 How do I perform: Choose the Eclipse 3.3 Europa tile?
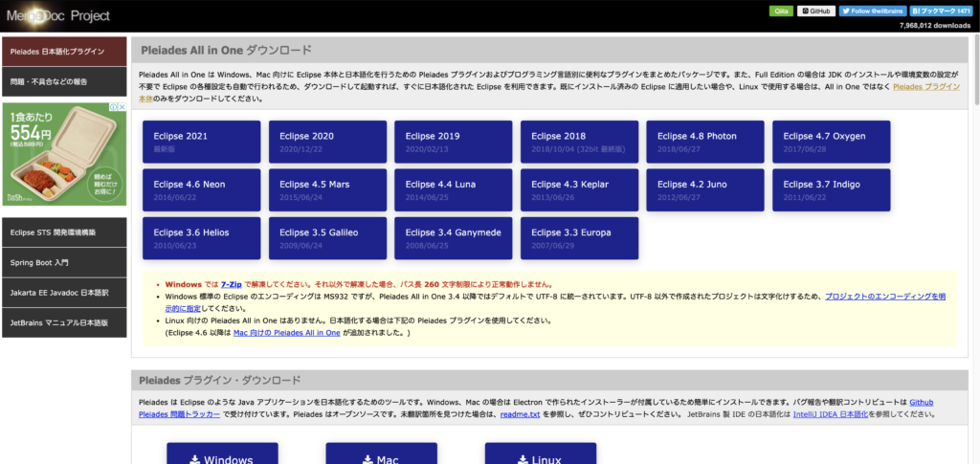pyautogui.click(x=579, y=238)
